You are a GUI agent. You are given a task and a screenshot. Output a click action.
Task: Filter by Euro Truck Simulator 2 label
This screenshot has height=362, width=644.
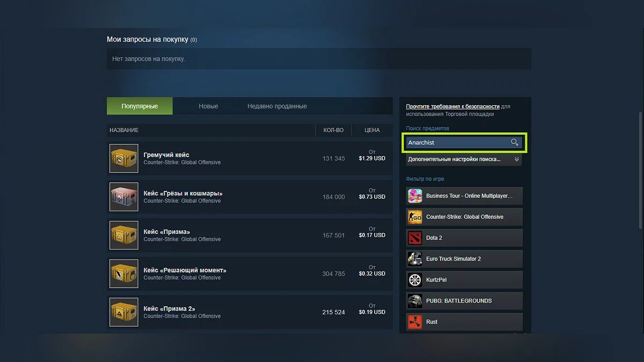click(453, 258)
